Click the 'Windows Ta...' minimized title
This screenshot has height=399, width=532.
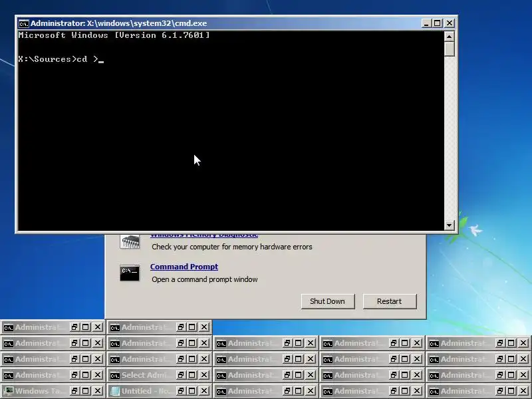39,391
